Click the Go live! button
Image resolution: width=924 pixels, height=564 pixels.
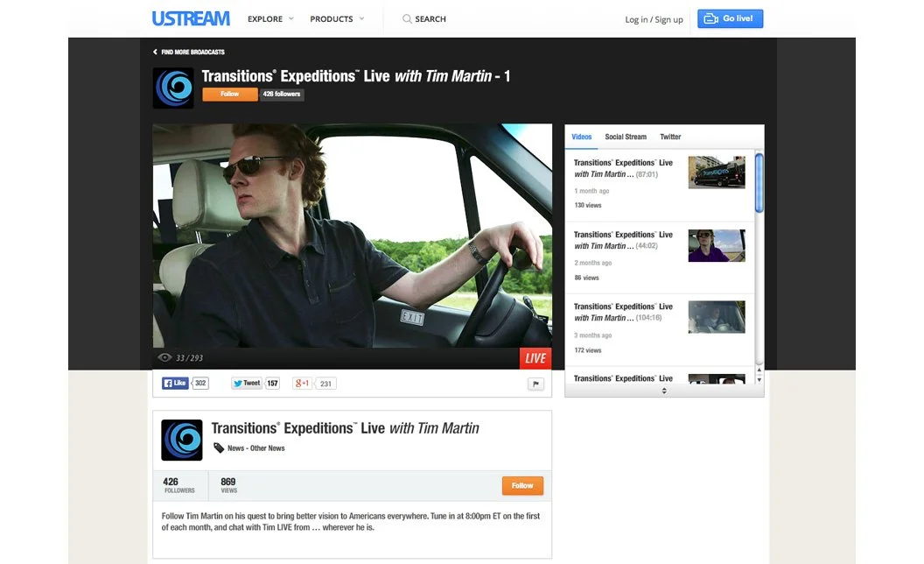tap(730, 19)
